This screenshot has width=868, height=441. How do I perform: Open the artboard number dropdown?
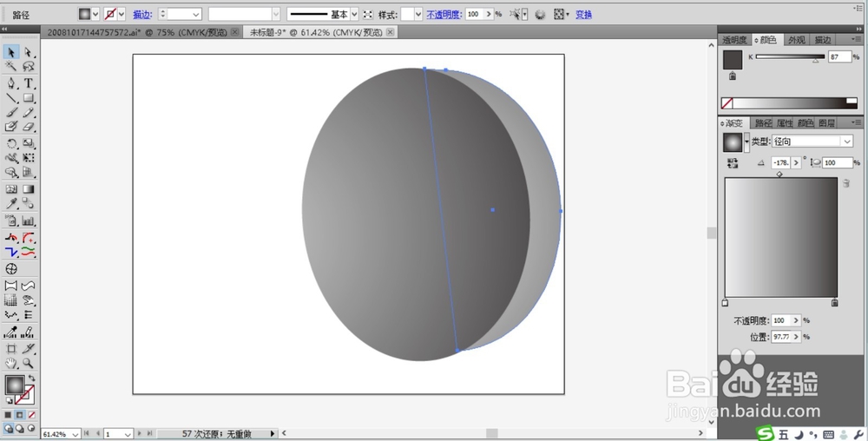click(128, 434)
